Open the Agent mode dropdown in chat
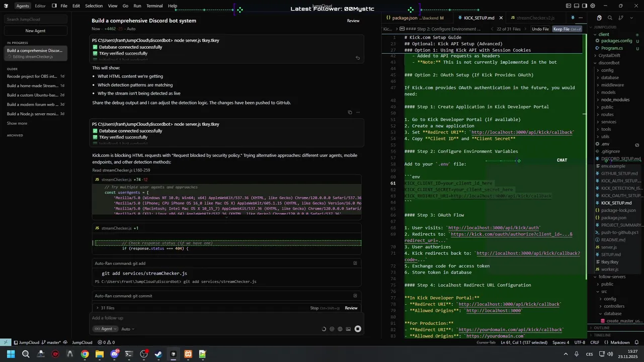 tap(106, 329)
